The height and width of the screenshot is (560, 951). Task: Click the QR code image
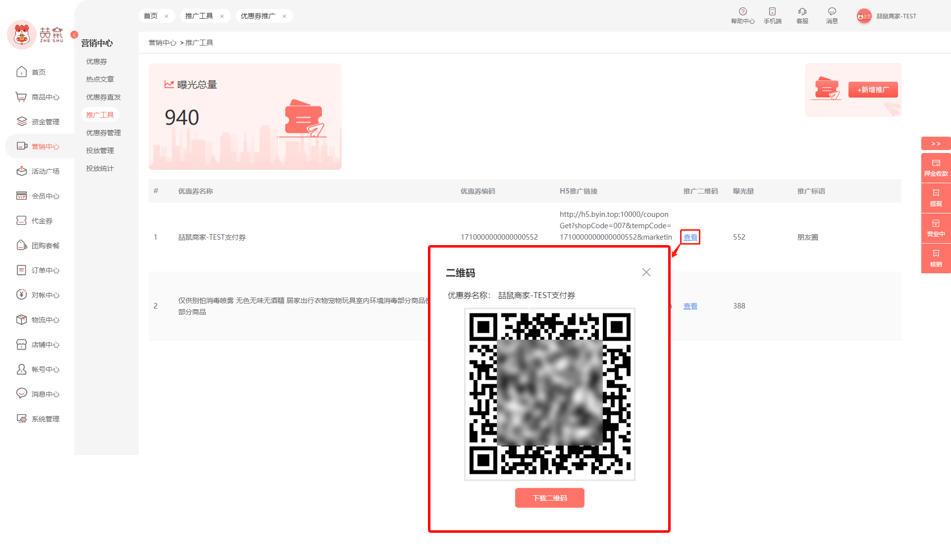[x=549, y=394]
